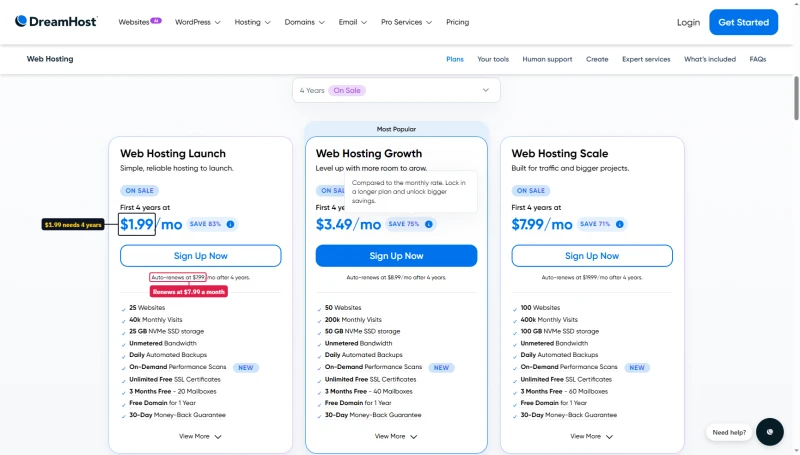The height and width of the screenshot is (455, 800).
Task: Click ON SALE badge in Scale plan
Action: point(531,191)
